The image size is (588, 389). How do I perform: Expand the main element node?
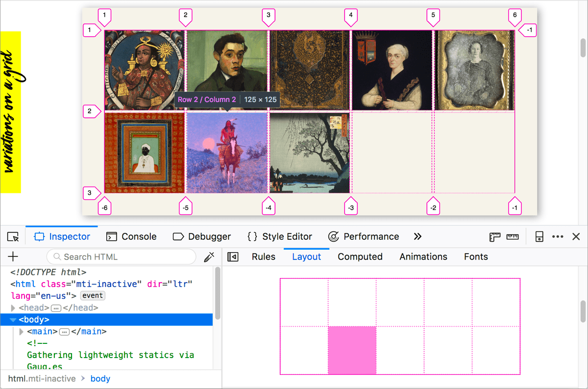(x=21, y=331)
